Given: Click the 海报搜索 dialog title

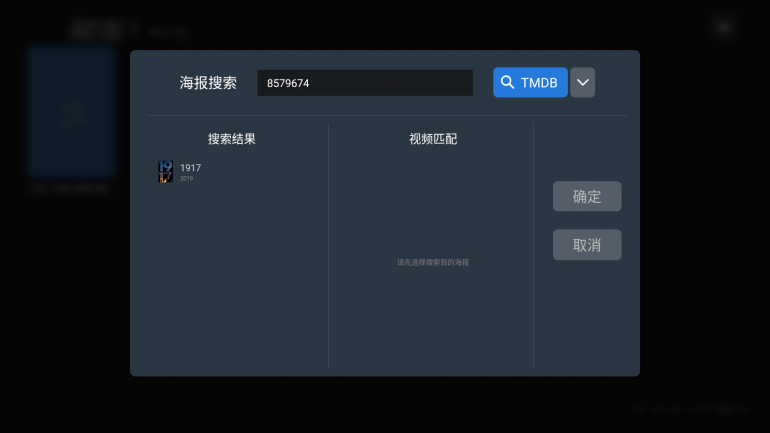Looking at the screenshot, I should (x=208, y=83).
